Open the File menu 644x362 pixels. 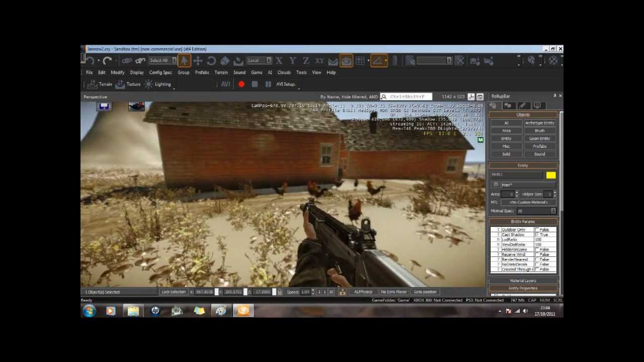(x=89, y=72)
